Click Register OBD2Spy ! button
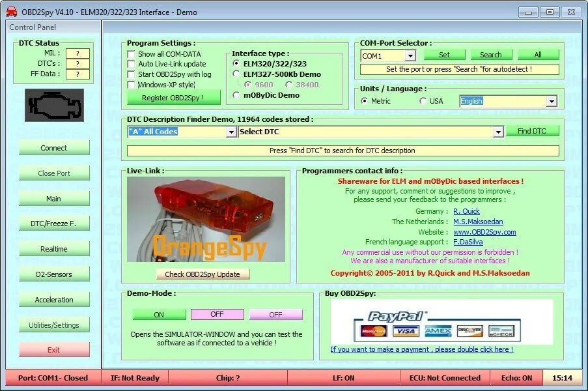Viewport: 588px width, 391px height. (x=174, y=98)
